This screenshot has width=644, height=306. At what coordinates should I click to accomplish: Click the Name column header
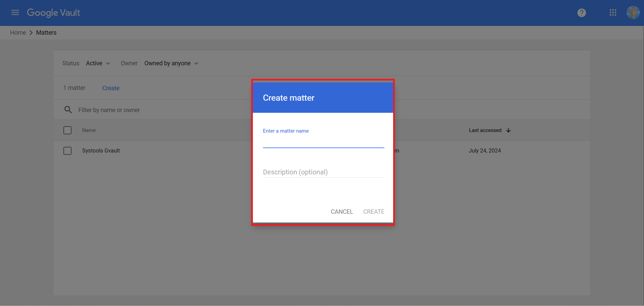pos(89,130)
